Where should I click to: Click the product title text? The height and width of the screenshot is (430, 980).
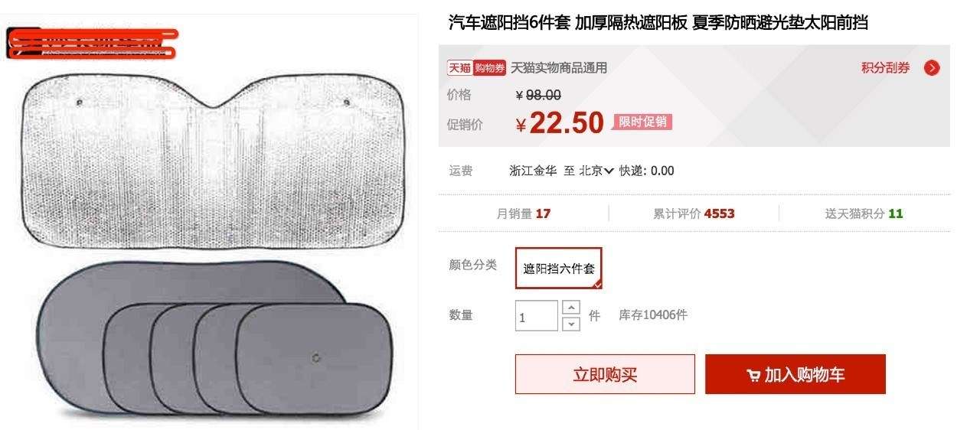pos(658,22)
